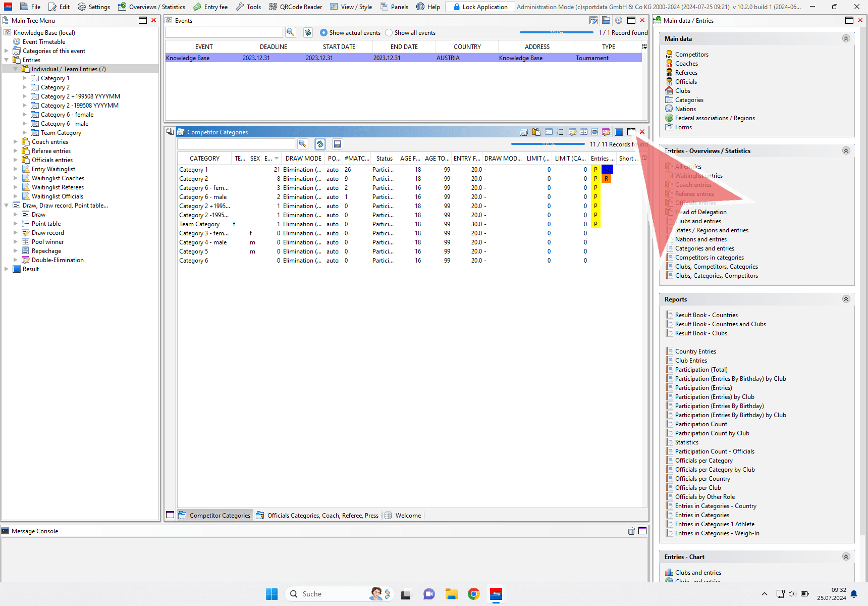
Task: Open Google Chrome from the taskbar
Action: click(x=473, y=594)
